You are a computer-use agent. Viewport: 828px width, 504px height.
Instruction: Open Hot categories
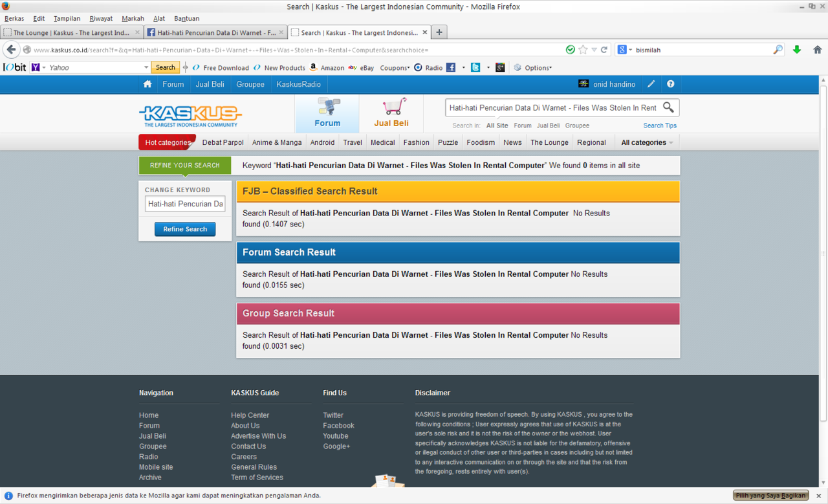click(x=168, y=142)
